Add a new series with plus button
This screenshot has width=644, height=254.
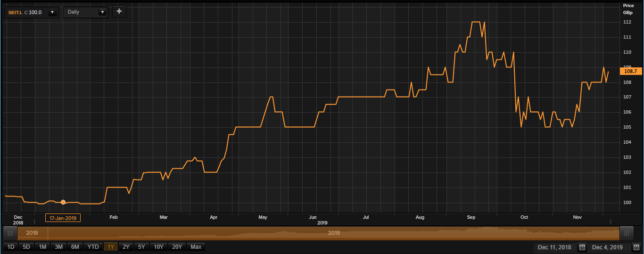pyautogui.click(x=119, y=12)
